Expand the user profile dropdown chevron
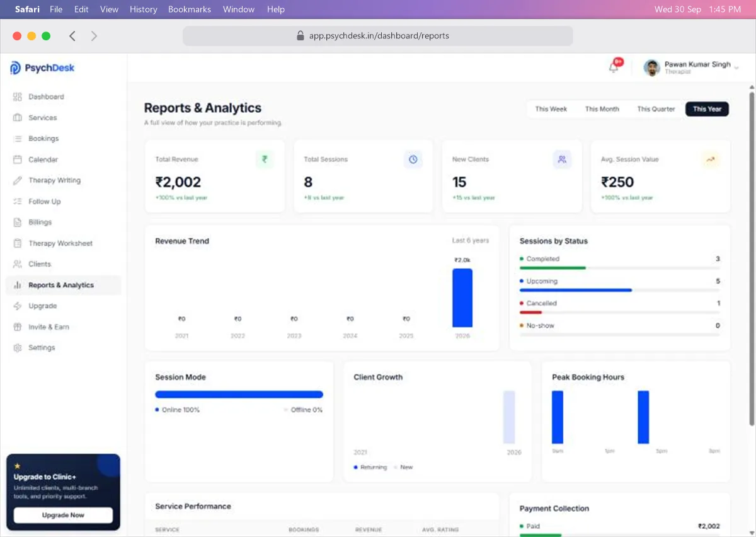756x537 pixels. tap(736, 67)
